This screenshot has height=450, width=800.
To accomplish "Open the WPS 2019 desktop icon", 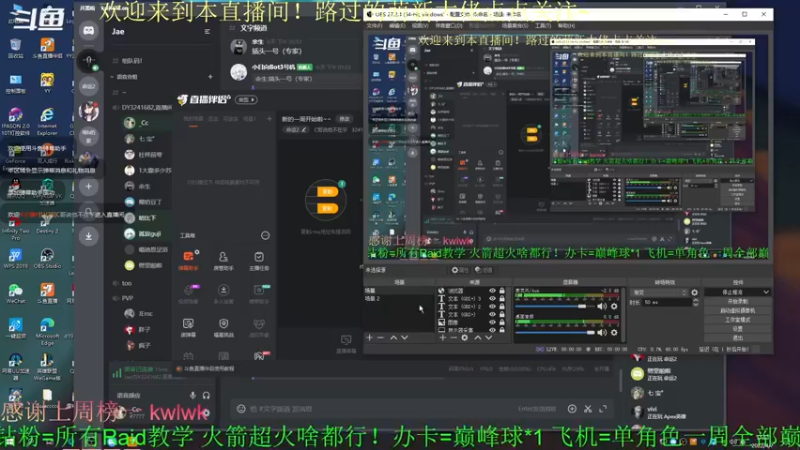I will 15,259.
